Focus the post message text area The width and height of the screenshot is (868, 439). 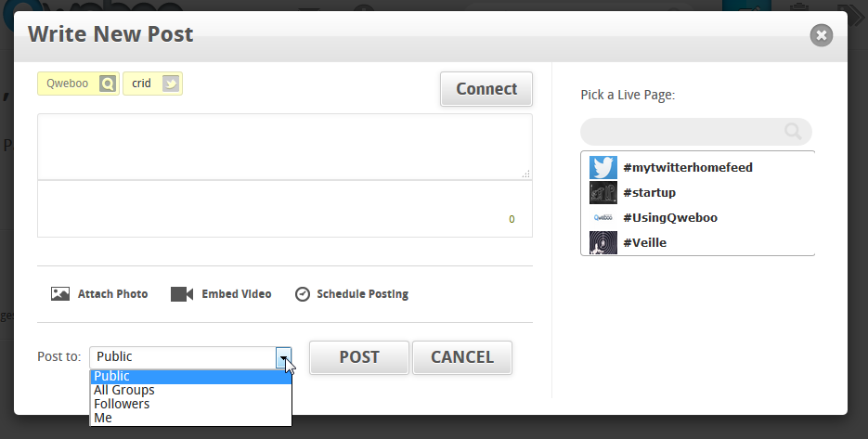coord(284,146)
